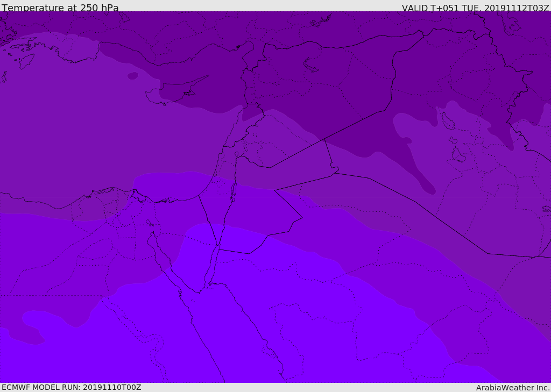
Task: Click the small oval contour west of Cyprus
Action: pos(133,75)
